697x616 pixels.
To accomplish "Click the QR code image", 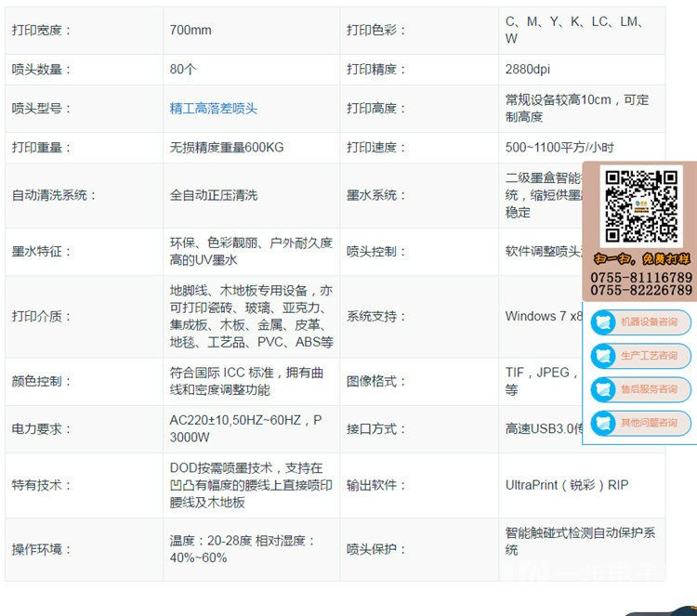I will click(640, 206).
